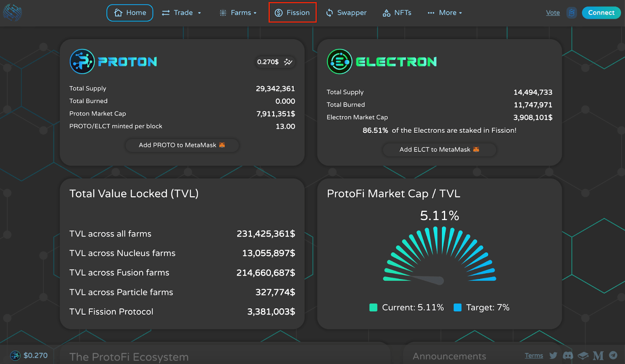Image resolution: width=625 pixels, height=364 pixels.
Task: Open the Fission page
Action: (292, 13)
